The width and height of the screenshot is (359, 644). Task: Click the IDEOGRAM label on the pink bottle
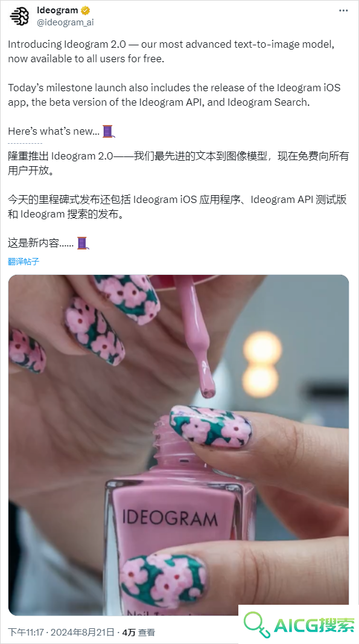[170, 517]
